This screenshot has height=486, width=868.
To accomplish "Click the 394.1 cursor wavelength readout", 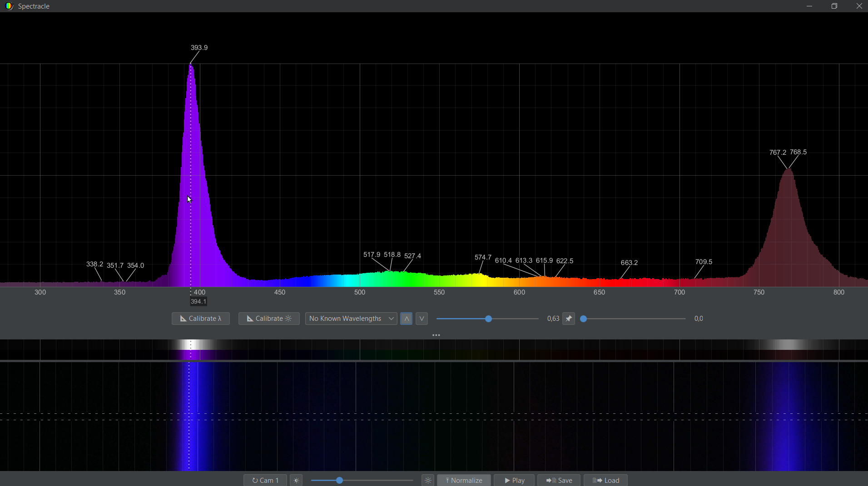I will (x=198, y=302).
